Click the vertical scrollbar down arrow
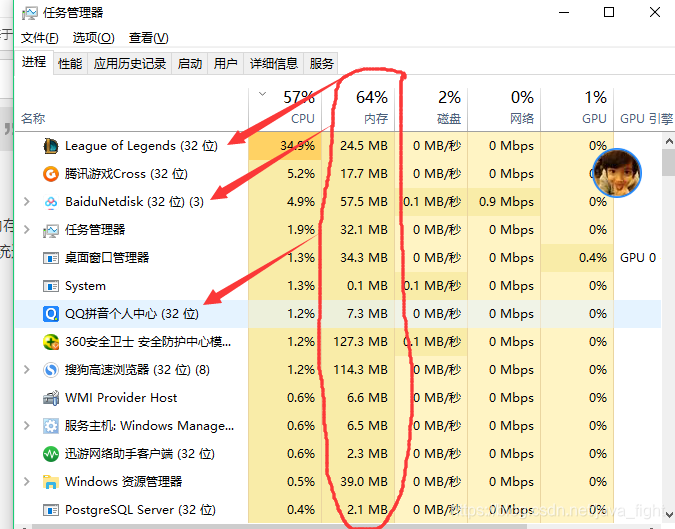 point(669,515)
